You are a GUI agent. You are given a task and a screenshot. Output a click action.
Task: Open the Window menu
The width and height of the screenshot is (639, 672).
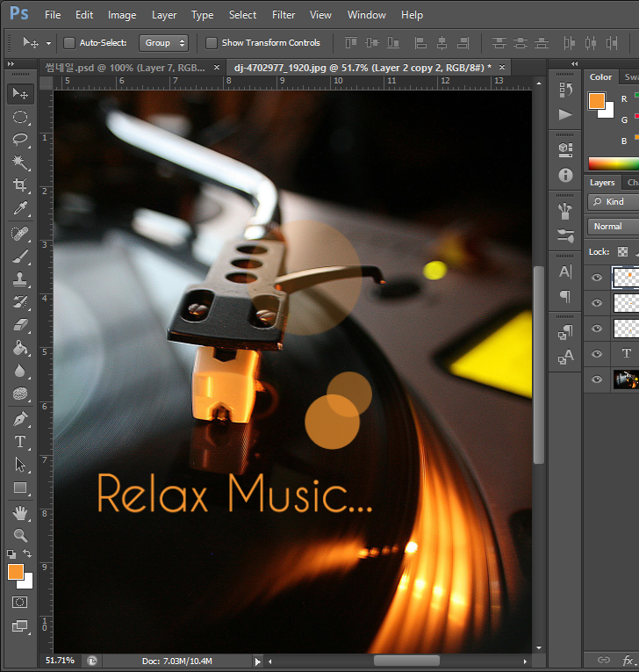click(x=367, y=15)
